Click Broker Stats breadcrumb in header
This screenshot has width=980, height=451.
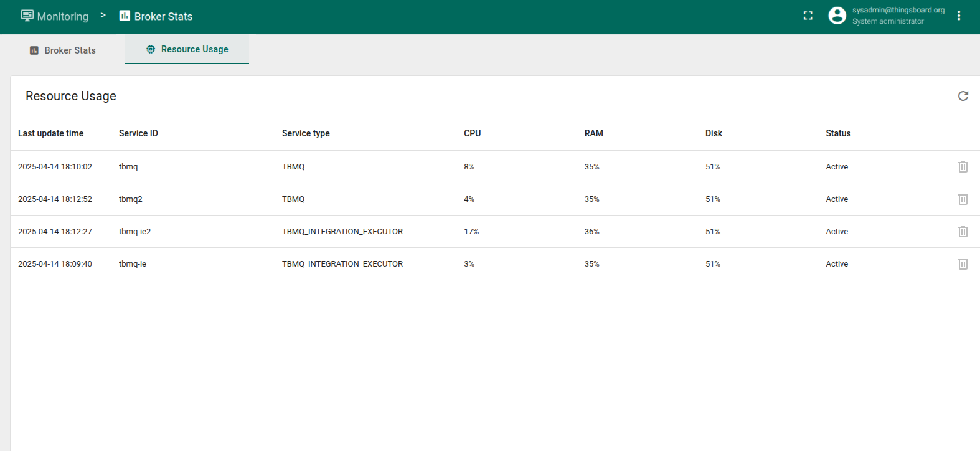(156, 16)
